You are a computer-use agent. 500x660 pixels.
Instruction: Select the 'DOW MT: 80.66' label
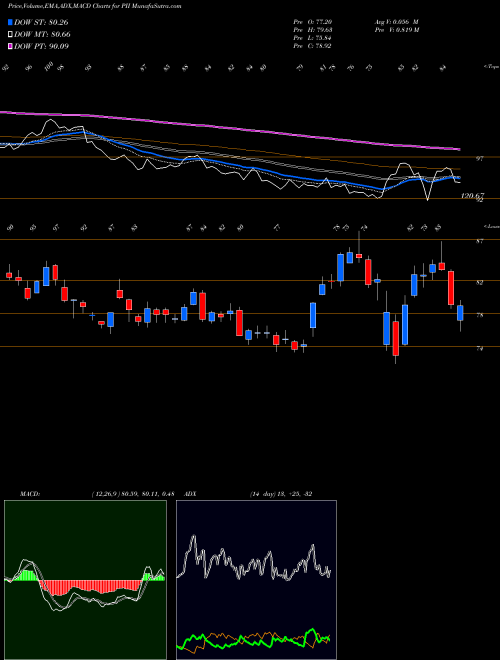pyautogui.click(x=42, y=35)
